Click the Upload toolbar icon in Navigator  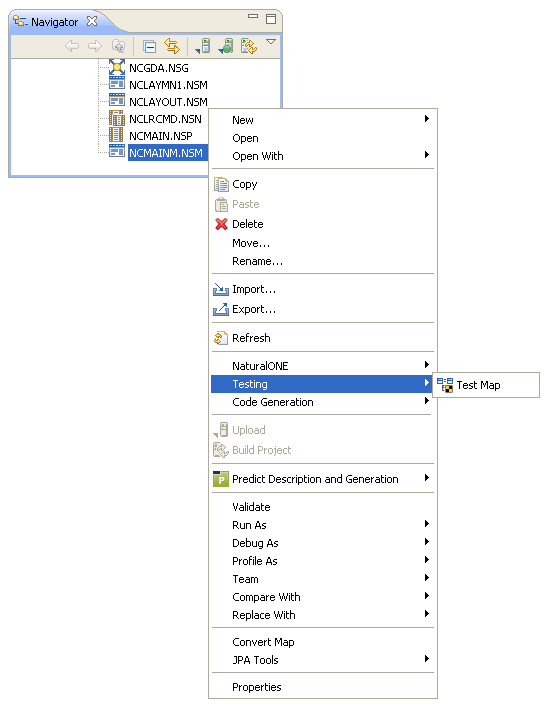pyautogui.click(x=203, y=46)
